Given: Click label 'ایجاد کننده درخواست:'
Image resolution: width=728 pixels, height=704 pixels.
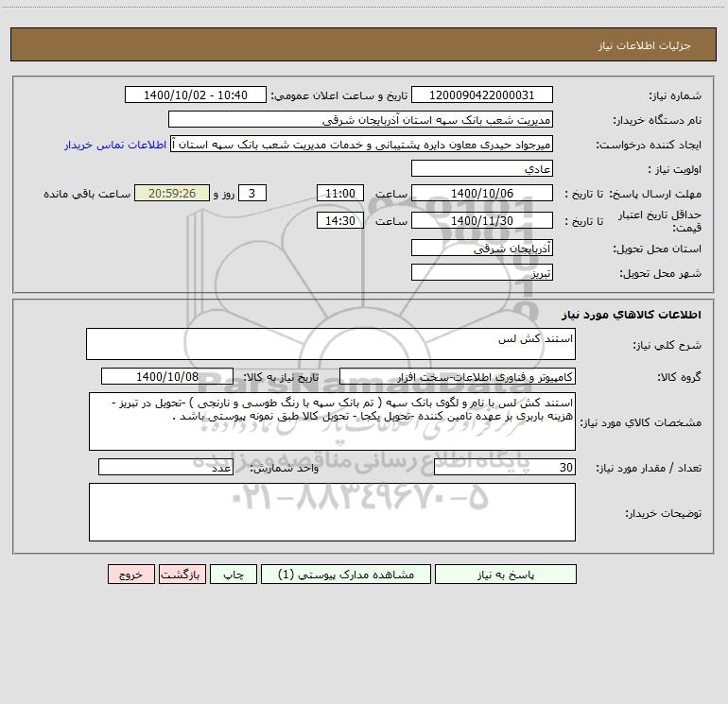Looking at the screenshot, I should (649, 146).
